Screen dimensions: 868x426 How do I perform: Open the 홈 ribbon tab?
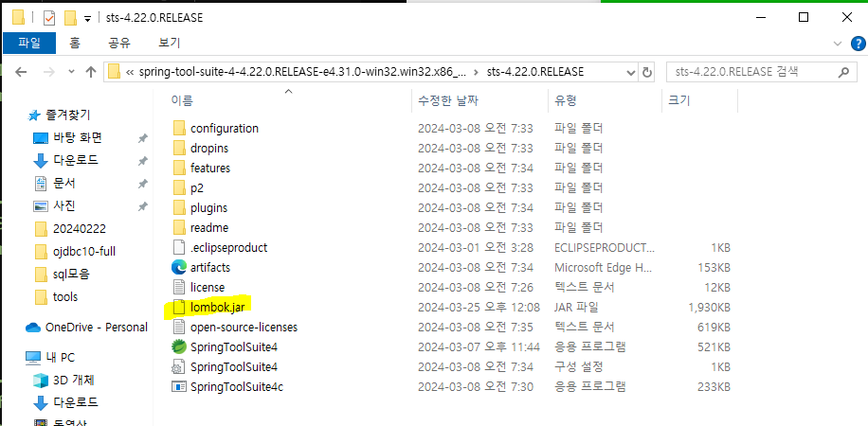click(x=75, y=44)
